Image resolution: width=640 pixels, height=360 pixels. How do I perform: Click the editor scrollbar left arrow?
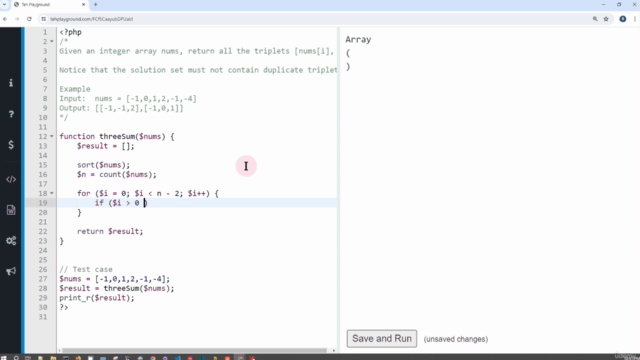tap(60, 350)
